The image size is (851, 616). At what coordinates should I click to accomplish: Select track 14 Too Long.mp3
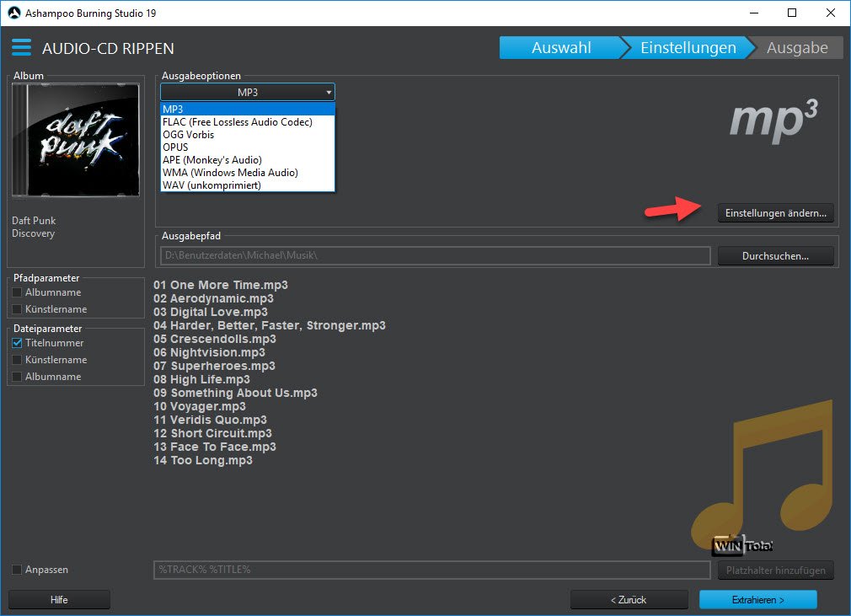pos(203,461)
